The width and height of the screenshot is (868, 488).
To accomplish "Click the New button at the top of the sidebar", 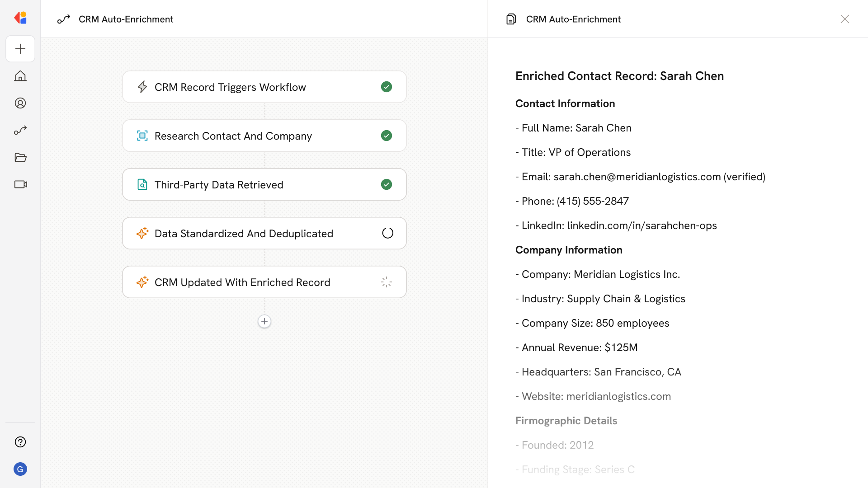I will (20, 49).
